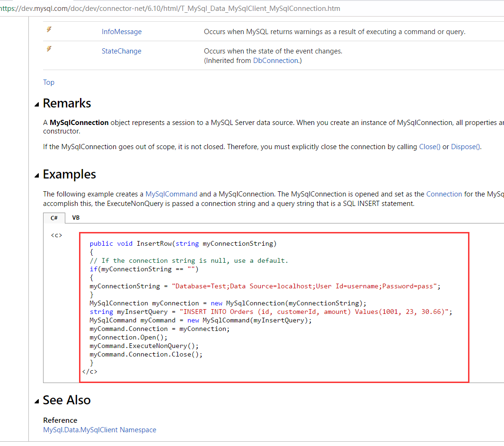Collapse the Examples section
This screenshot has width=504, height=446.
[37, 174]
